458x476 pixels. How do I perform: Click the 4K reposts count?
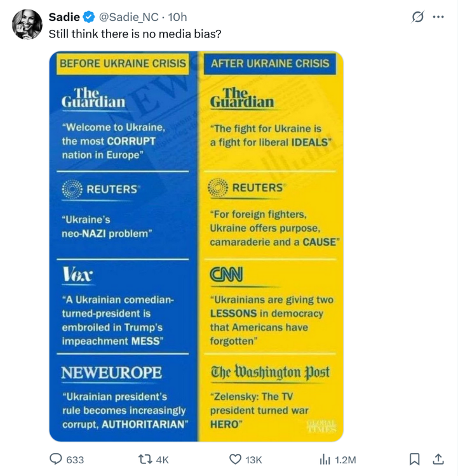[161, 459]
